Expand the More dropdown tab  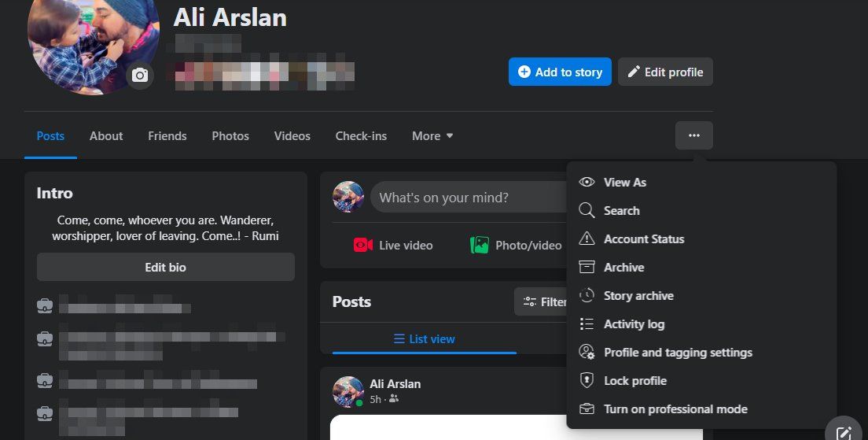(432, 135)
